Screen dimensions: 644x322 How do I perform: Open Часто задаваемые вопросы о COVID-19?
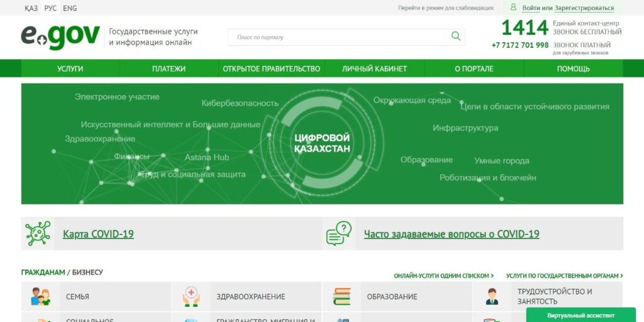(452, 234)
